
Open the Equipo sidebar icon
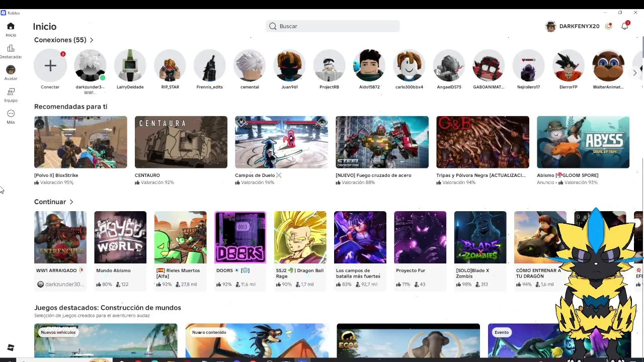pos(11,92)
